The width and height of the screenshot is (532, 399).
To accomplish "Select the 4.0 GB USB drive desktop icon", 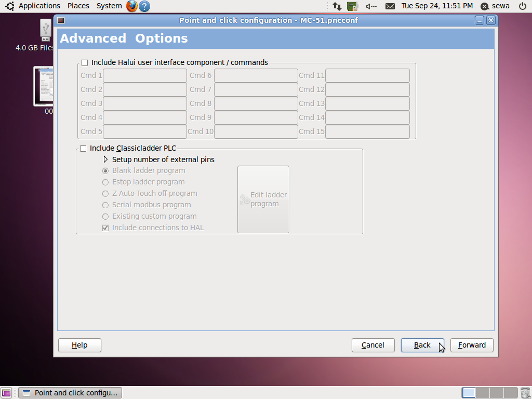I will click(x=45, y=30).
